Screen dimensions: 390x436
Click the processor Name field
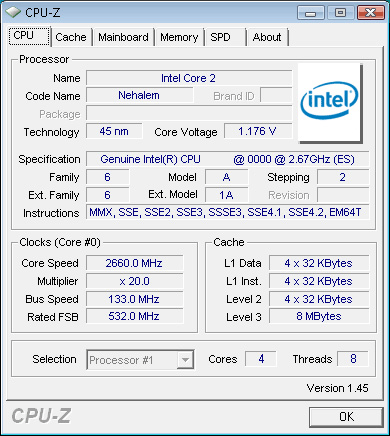(x=189, y=78)
